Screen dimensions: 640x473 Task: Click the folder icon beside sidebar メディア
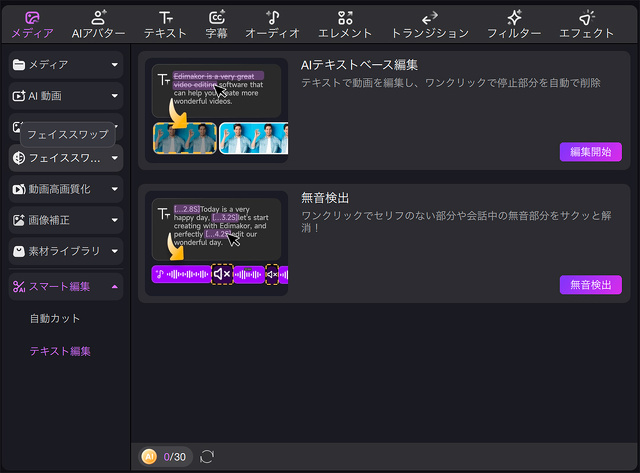(19, 64)
